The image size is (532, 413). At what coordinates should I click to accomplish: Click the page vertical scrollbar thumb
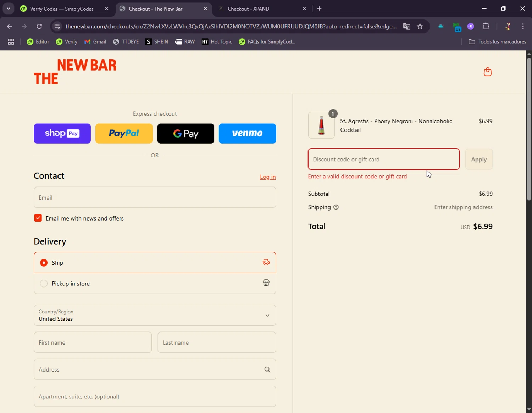pos(529,129)
